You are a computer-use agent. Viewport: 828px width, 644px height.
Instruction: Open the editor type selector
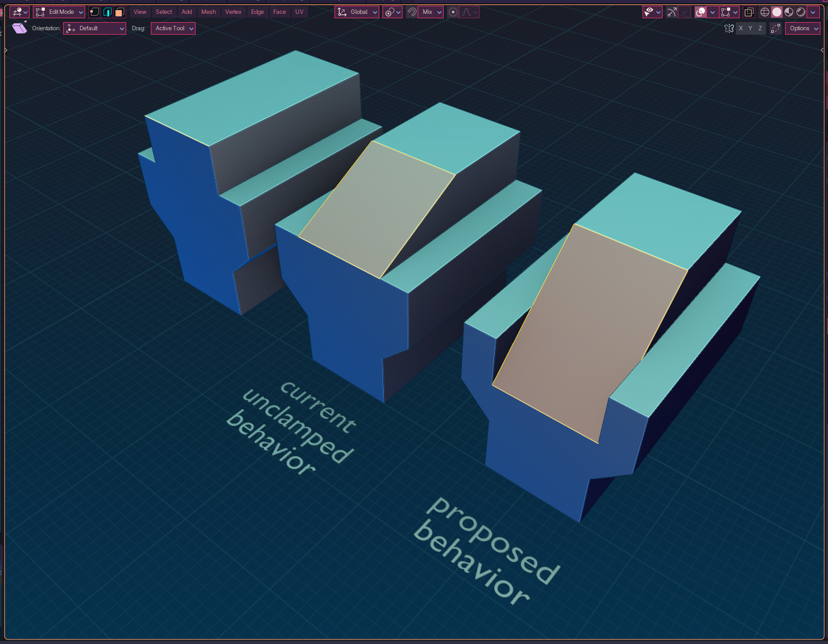click(x=19, y=12)
